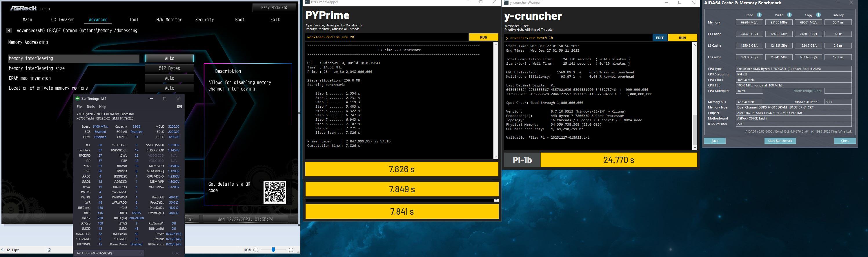Click the 7.841 s PYPrime result bar
The width and height of the screenshot is (868, 257).
[402, 211]
